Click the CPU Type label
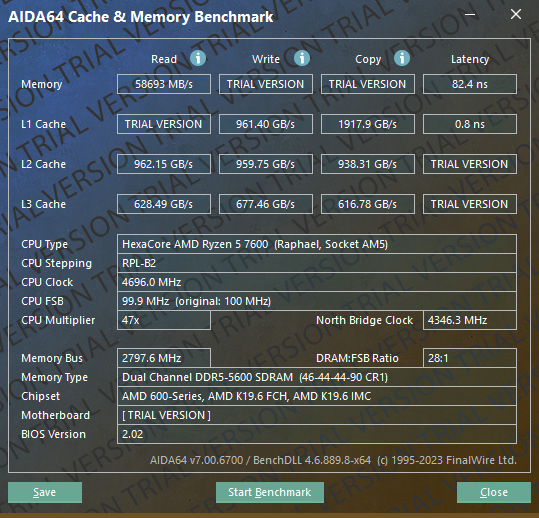 (x=45, y=245)
